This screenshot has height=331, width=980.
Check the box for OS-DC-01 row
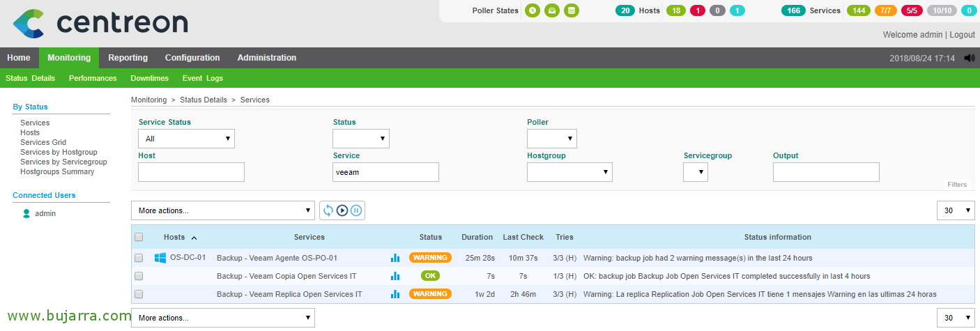point(139,258)
